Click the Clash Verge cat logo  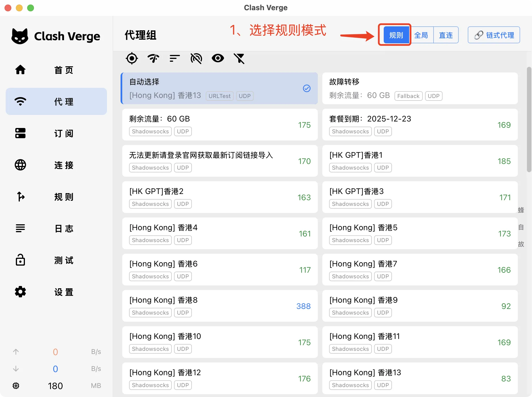pos(19,36)
